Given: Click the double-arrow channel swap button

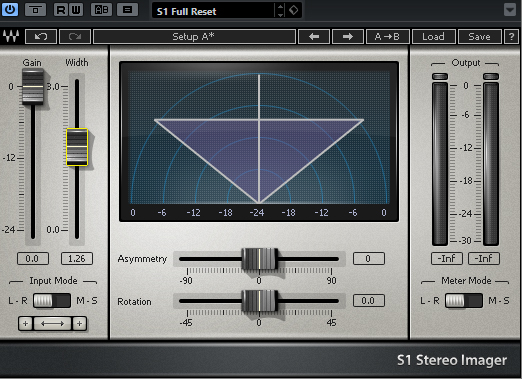Looking at the screenshot, I should tap(52, 323).
